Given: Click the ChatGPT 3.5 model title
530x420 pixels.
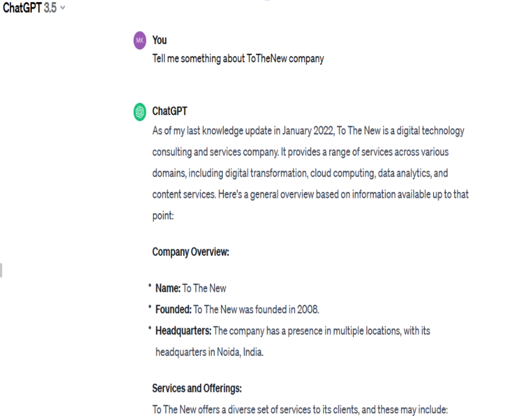Looking at the screenshot, I should 30,8.
